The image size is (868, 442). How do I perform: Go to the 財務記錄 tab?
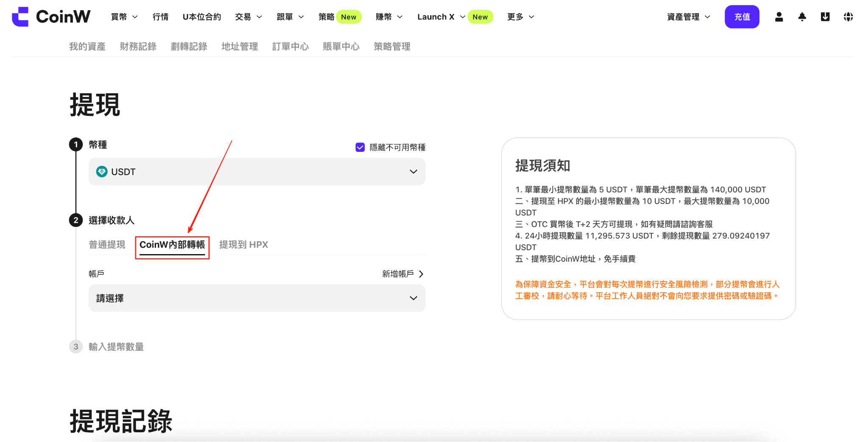click(138, 46)
